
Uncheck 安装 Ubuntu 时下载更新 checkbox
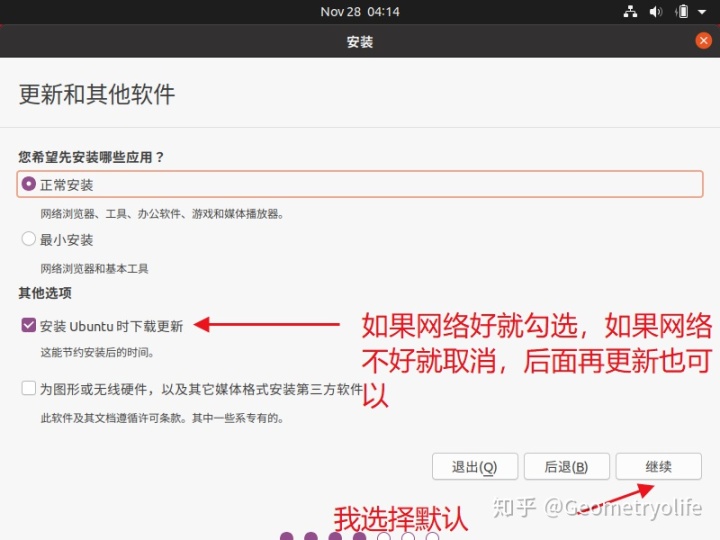point(28,325)
